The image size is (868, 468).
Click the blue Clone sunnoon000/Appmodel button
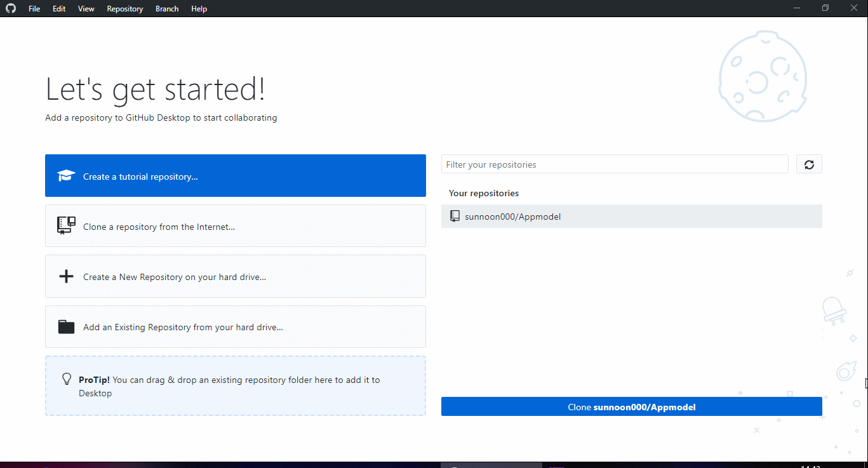(x=632, y=407)
